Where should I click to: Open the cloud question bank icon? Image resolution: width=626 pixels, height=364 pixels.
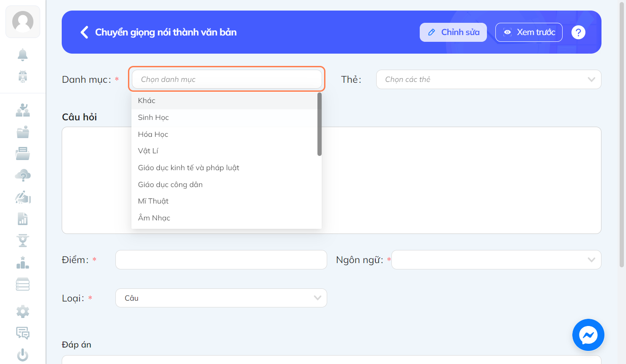[x=23, y=175]
